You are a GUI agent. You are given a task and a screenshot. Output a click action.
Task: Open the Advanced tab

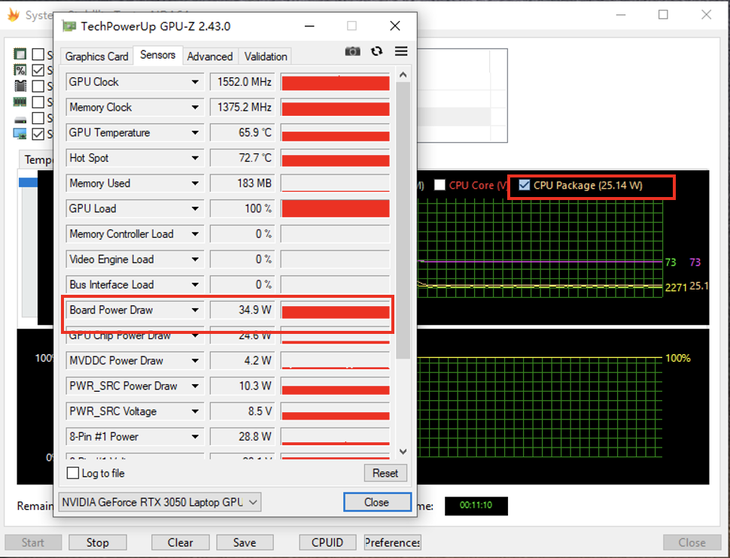point(210,57)
